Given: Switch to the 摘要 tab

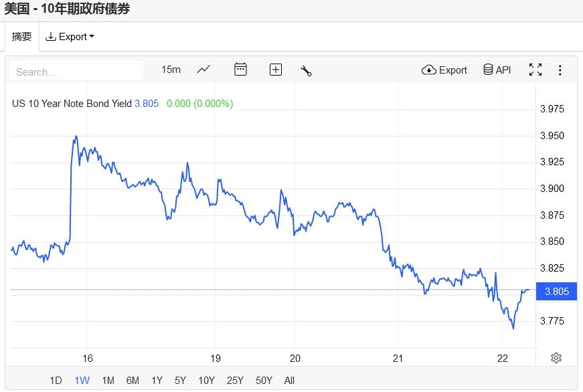Looking at the screenshot, I should 21,37.
